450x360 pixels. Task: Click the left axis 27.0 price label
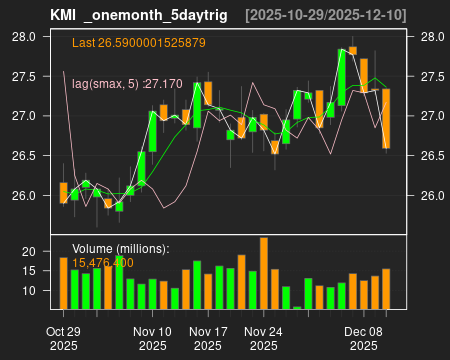click(x=24, y=116)
